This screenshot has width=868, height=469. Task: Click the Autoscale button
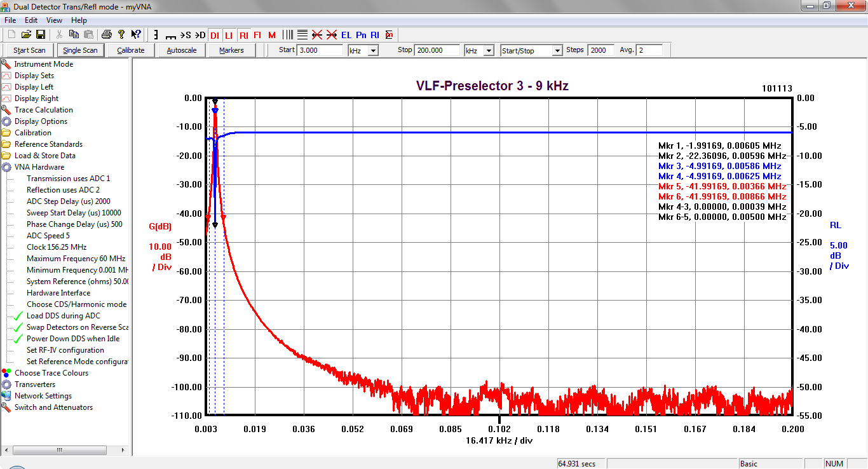pyautogui.click(x=182, y=50)
